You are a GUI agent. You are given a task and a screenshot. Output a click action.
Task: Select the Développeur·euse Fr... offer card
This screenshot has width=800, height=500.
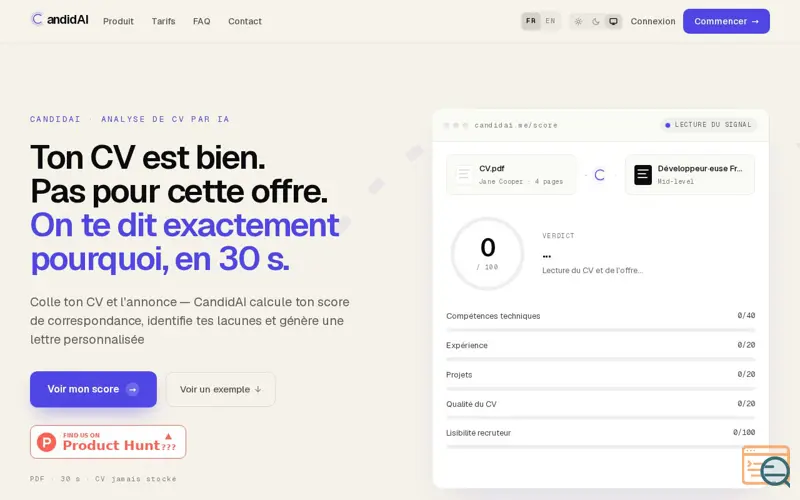690,174
